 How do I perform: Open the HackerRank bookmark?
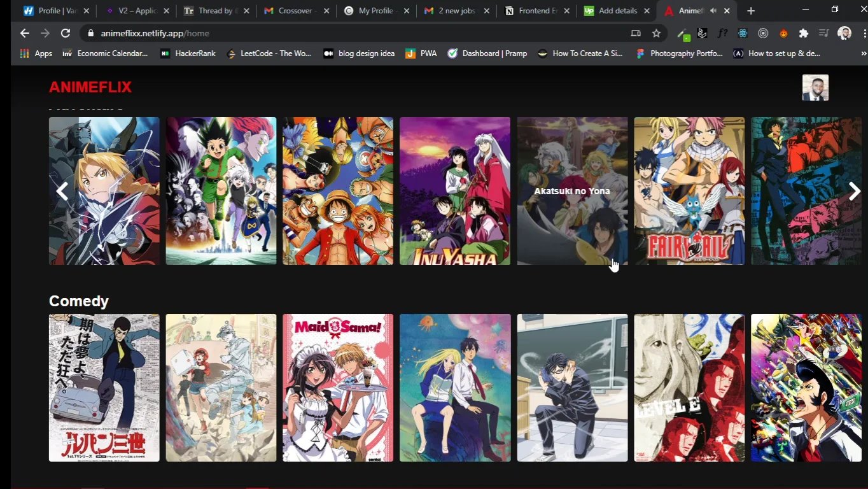pyautogui.click(x=188, y=53)
